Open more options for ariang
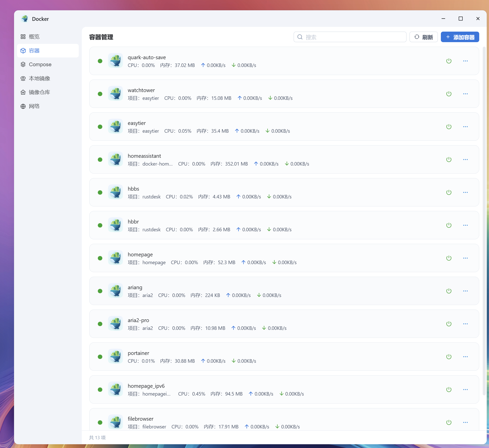489x448 pixels. 465,291
